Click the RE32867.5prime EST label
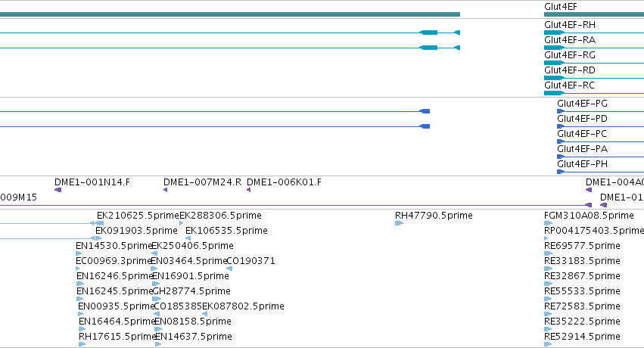This screenshot has height=348, width=644. coord(582,277)
